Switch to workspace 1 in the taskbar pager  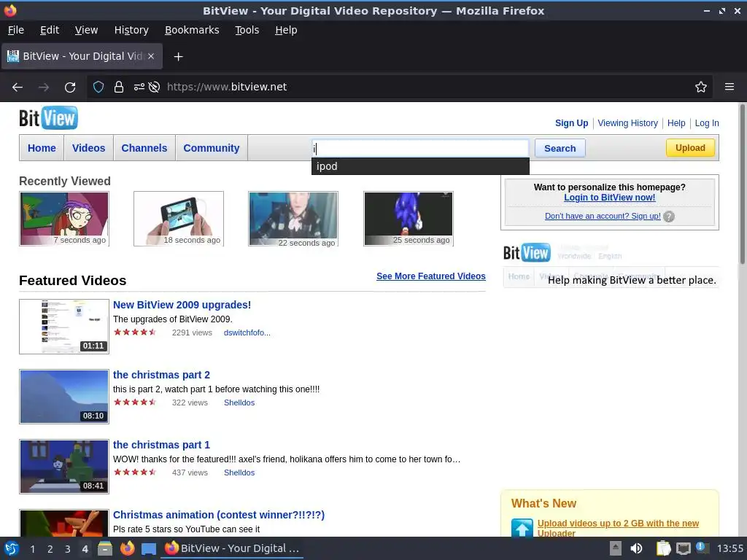pyautogui.click(x=32, y=549)
